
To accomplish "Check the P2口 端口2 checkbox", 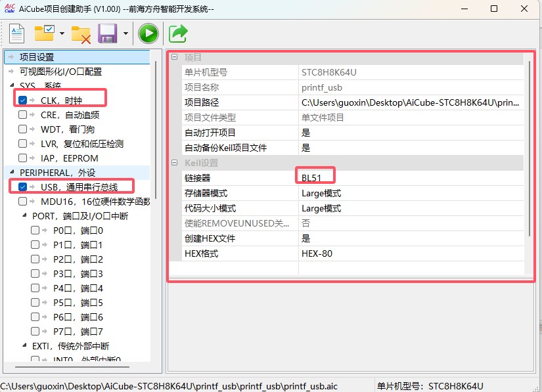I will pyautogui.click(x=35, y=259).
